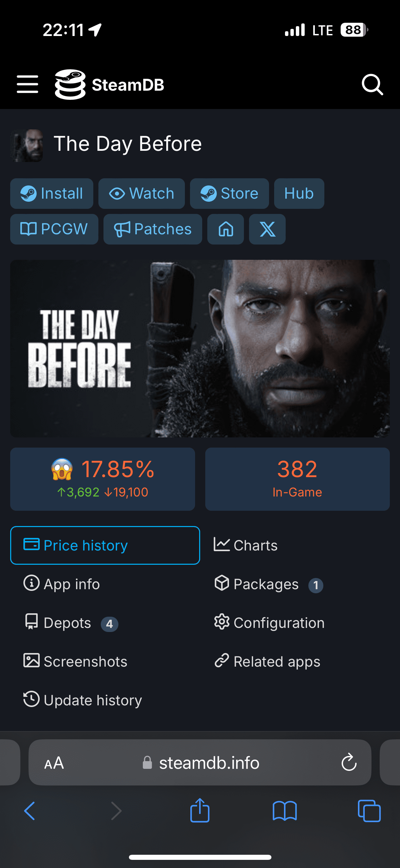Open the AA reader options menu

54,763
